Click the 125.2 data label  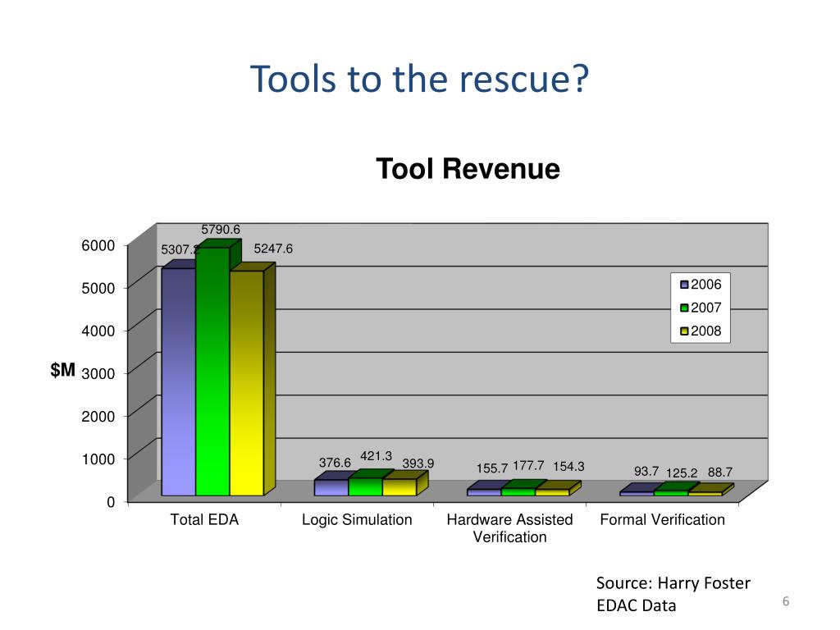point(682,473)
